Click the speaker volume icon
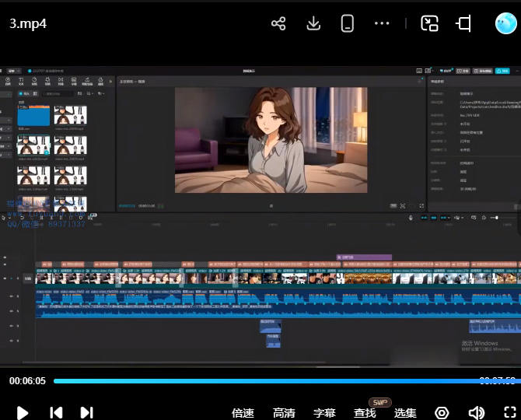Screen dimensions: 521x420 coord(477,413)
